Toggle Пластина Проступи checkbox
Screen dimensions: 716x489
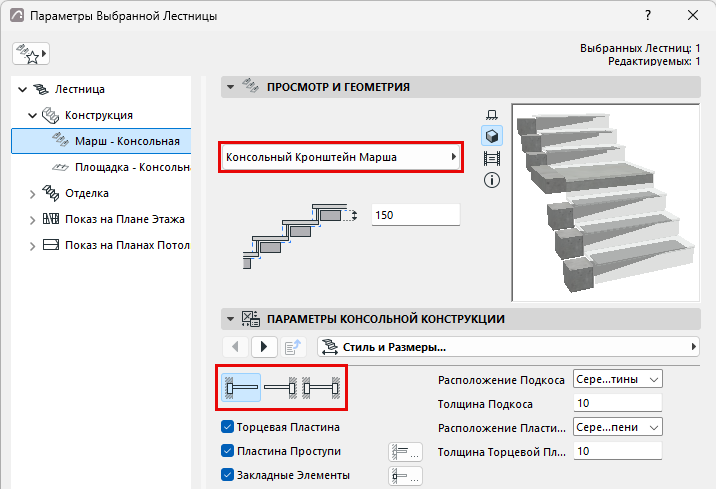(227, 451)
